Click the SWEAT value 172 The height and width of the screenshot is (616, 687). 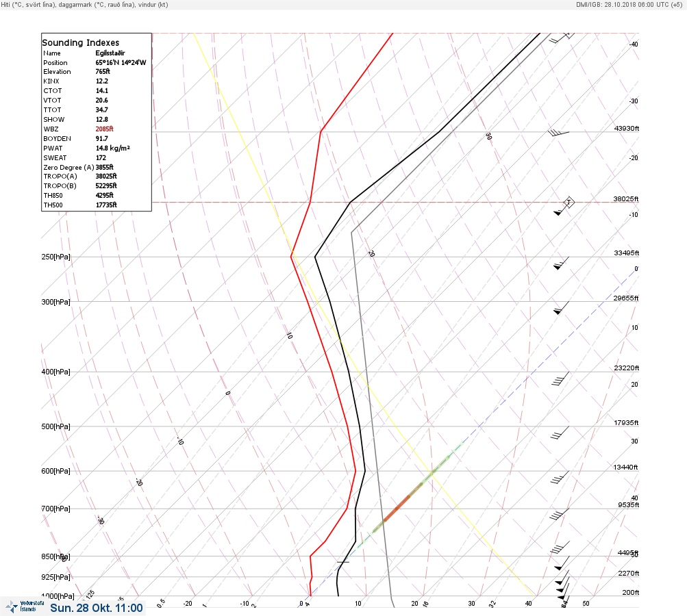point(101,157)
